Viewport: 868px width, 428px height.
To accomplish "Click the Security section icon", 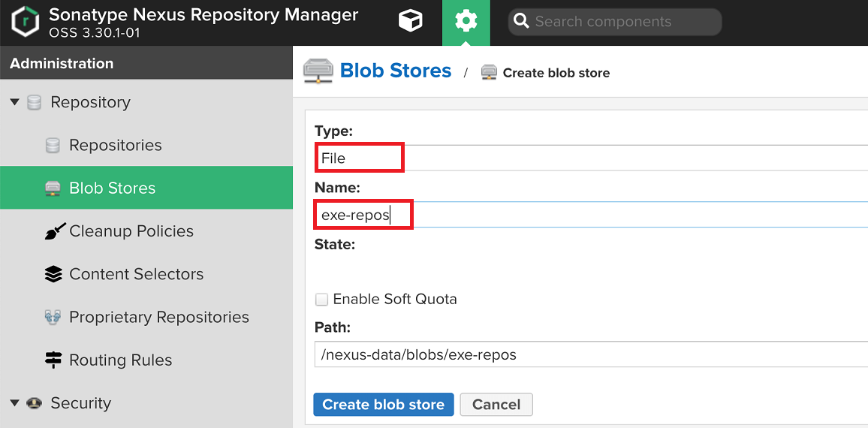I will [34, 403].
